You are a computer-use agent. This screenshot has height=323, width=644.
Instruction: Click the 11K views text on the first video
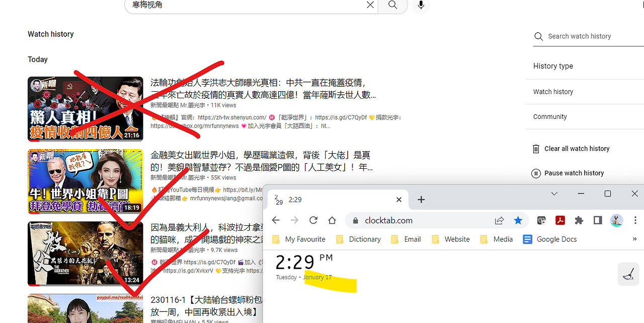click(223, 105)
